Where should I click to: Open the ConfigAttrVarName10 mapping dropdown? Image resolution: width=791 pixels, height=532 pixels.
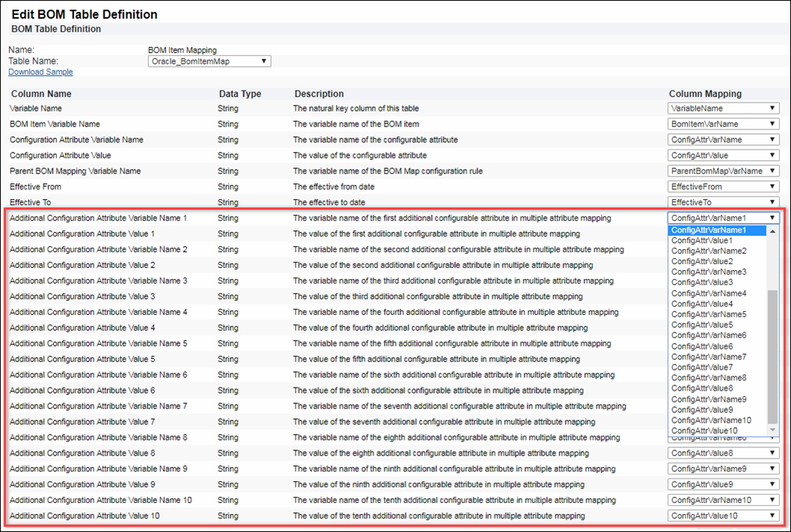click(722, 499)
